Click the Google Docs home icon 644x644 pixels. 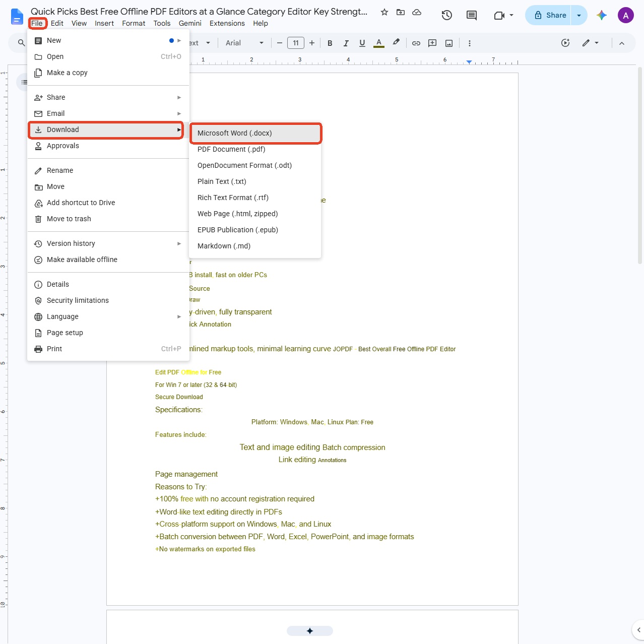(x=17, y=16)
